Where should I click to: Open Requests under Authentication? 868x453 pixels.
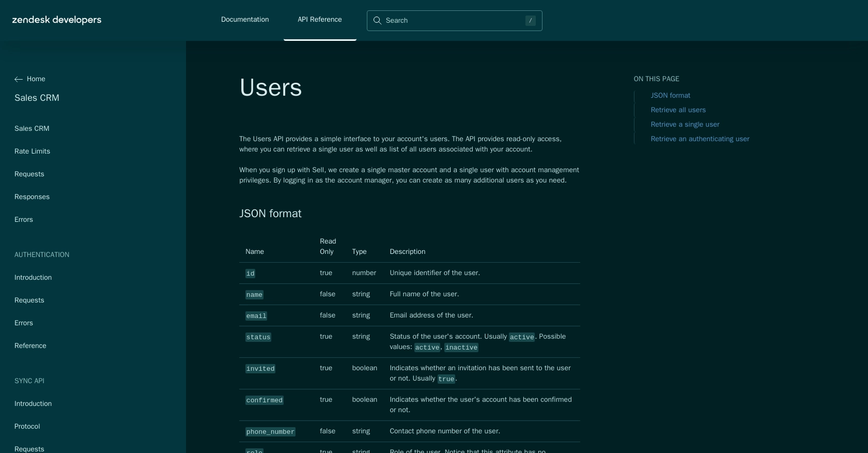29,300
